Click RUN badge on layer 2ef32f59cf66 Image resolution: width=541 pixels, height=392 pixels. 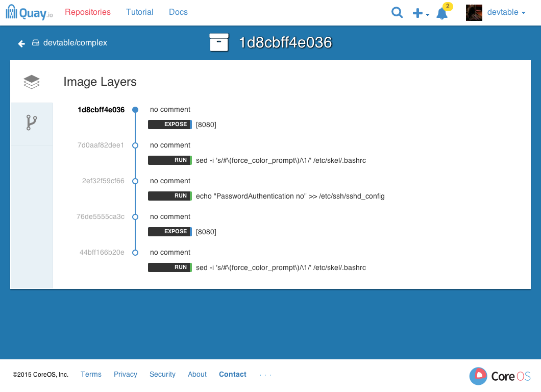pos(170,196)
